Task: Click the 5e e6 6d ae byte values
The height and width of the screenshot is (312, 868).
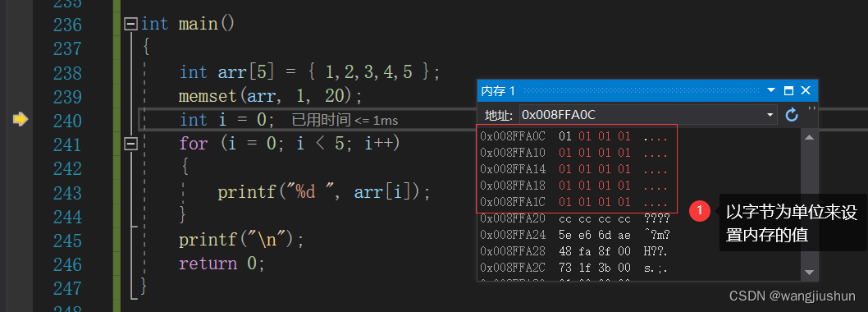Action: [x=595, y=235]
